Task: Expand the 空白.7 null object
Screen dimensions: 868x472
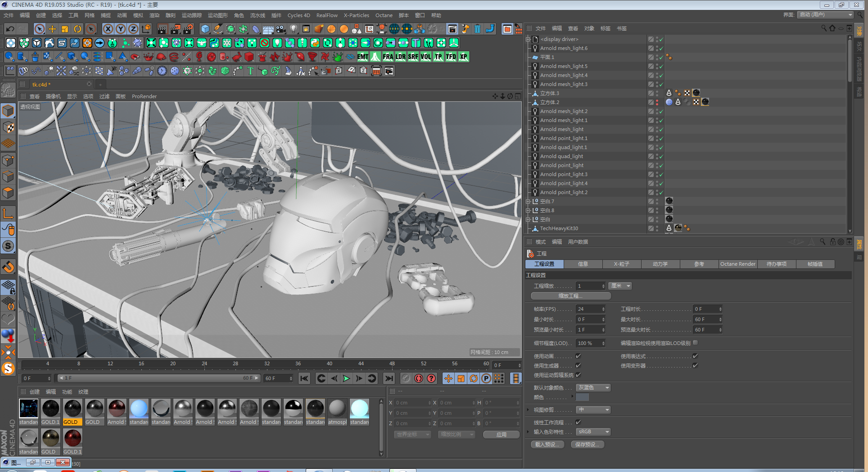Action: tap(528, 201)
